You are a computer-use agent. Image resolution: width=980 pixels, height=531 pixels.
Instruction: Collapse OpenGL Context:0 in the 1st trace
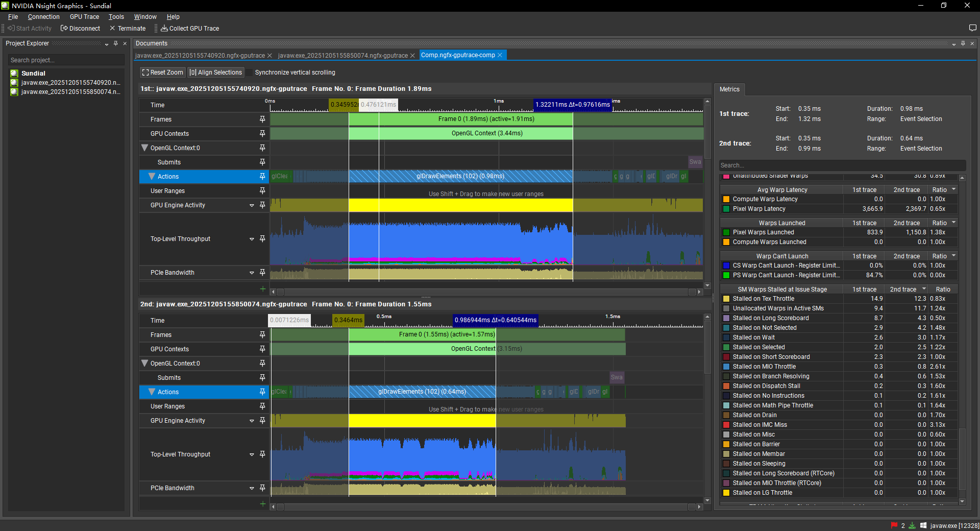click(145, 148)
